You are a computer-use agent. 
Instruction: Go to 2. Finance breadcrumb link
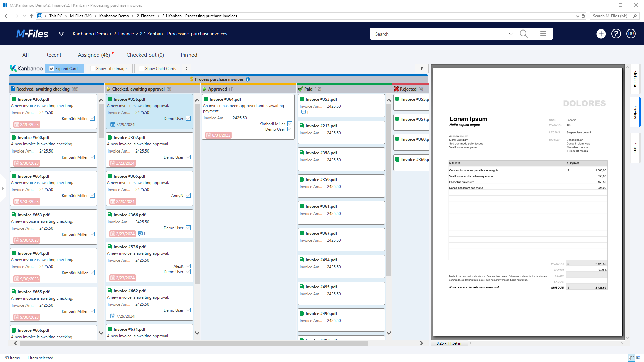124,34
